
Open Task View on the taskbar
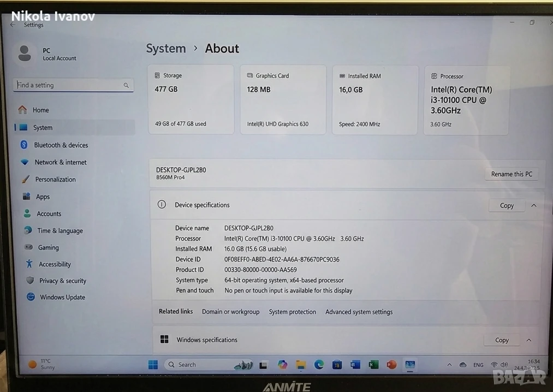(264, 365)
